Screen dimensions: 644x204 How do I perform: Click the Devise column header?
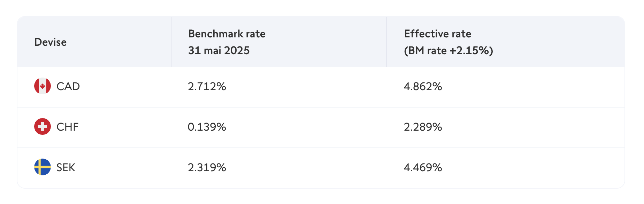click(x=51, y=42)
